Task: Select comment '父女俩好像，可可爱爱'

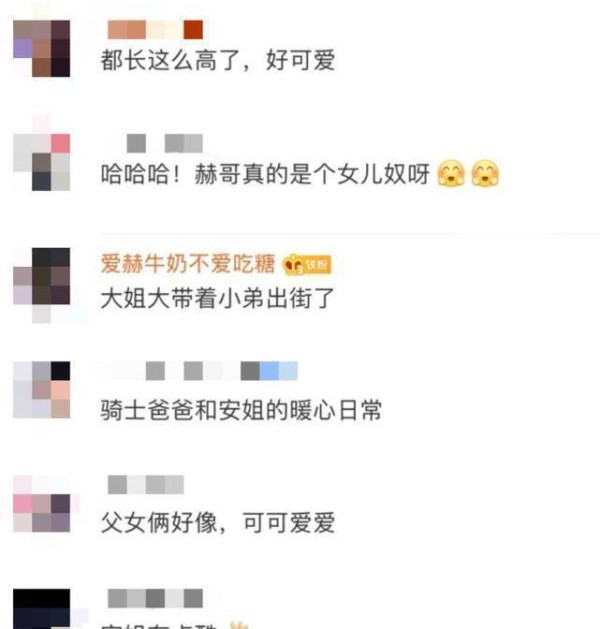Action: click(x=218, y=523)
